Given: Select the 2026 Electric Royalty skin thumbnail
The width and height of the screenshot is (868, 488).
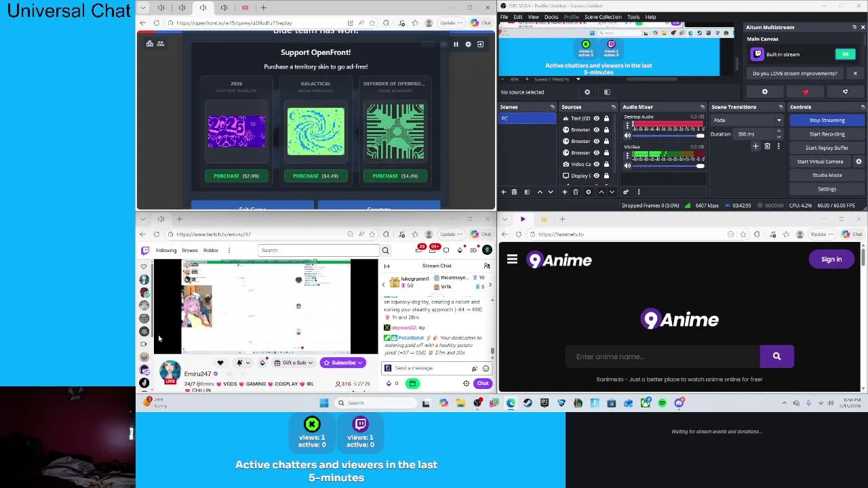Looking at the screenshot, I should click(x=236, y=131).
